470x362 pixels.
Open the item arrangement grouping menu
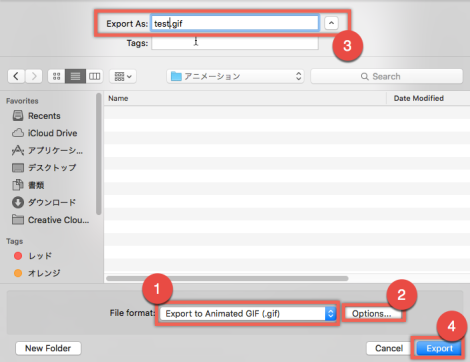tap(123, 76)
